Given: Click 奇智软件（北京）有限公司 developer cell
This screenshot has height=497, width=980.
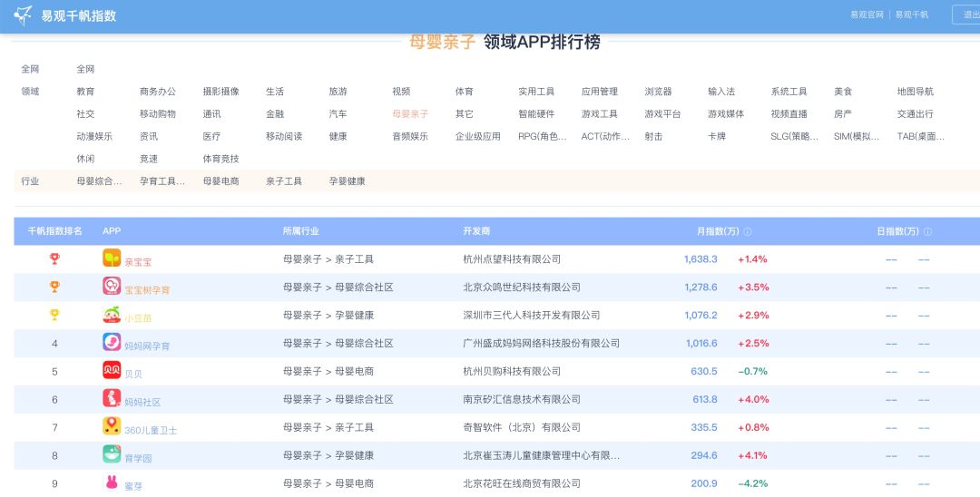Looking at the screenshot, I should tap(522, 428).
